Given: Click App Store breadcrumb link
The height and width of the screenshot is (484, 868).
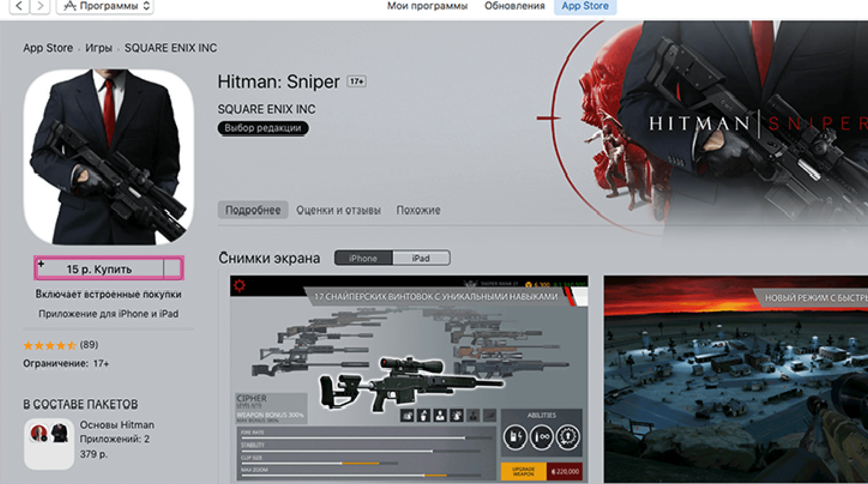Looking at the screenshot, I should click(x=48, y=48).
